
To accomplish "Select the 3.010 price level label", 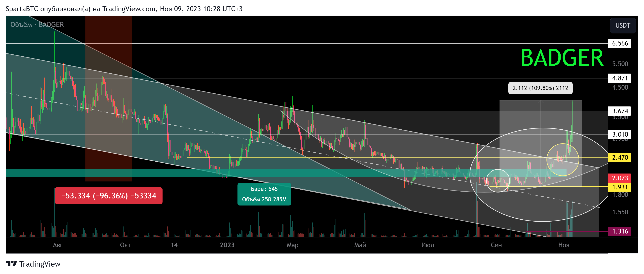I will point(619,134).
